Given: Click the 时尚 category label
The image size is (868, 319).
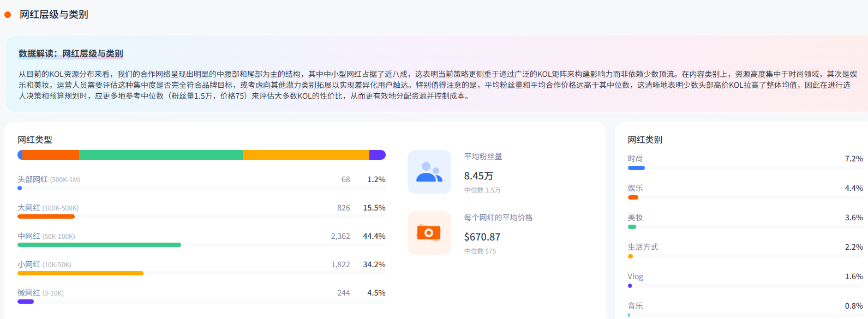Looking at the screenshot, I should coord(636,159).
